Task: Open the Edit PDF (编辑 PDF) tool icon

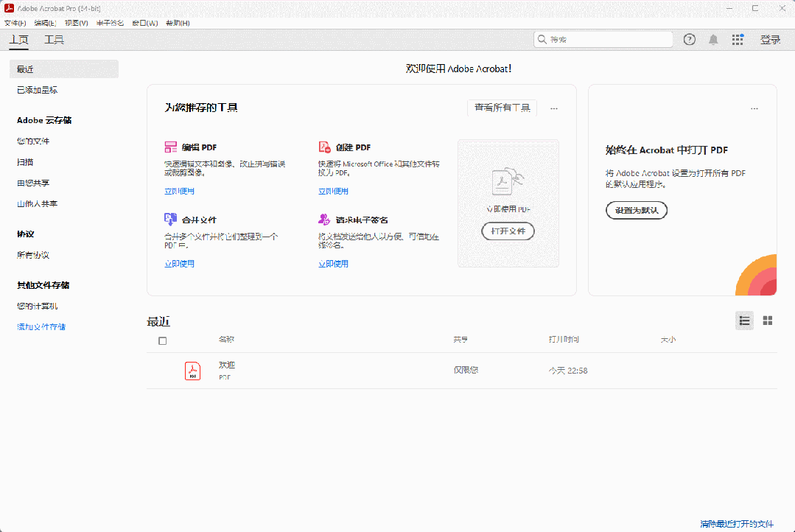Action: point(170,147)
